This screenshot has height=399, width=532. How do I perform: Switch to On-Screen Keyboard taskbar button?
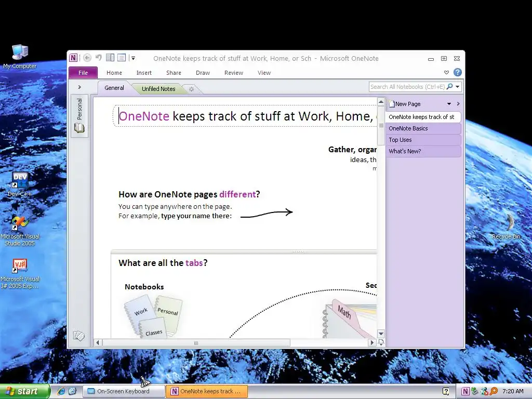point(124,391)
